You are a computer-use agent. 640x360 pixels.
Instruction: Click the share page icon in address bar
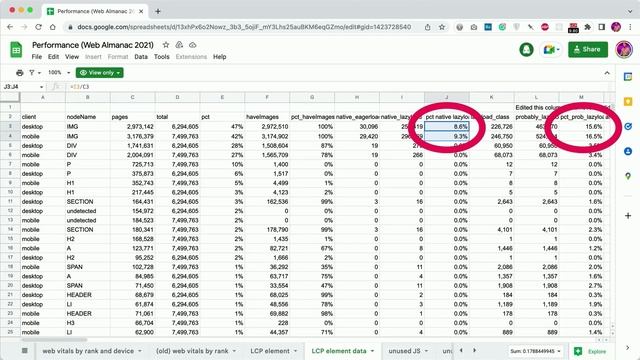click(427, 27)
